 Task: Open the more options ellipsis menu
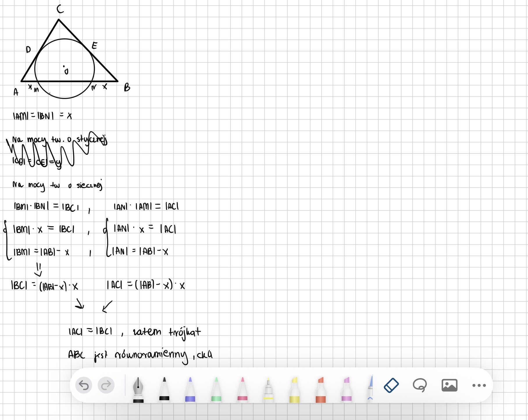(x=479, y=385)
